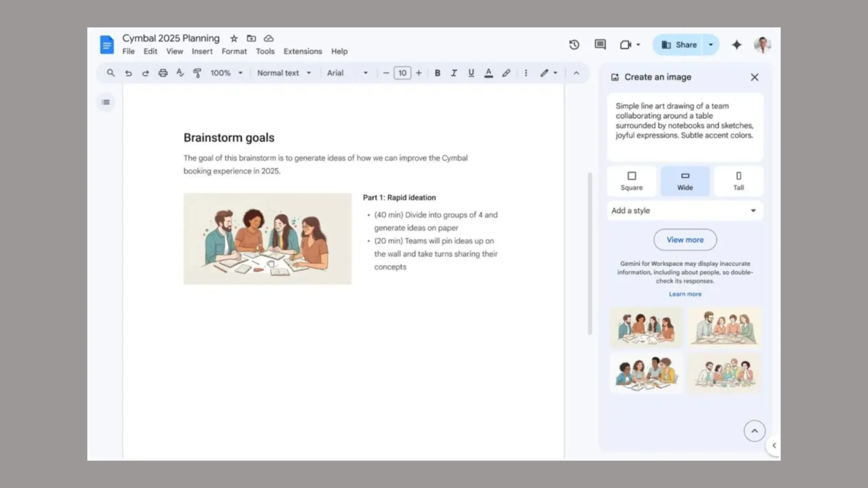Rename the Cymbal 2025 Planning title
Viewport: 868px width, 488px height.
tap(171, 38)
